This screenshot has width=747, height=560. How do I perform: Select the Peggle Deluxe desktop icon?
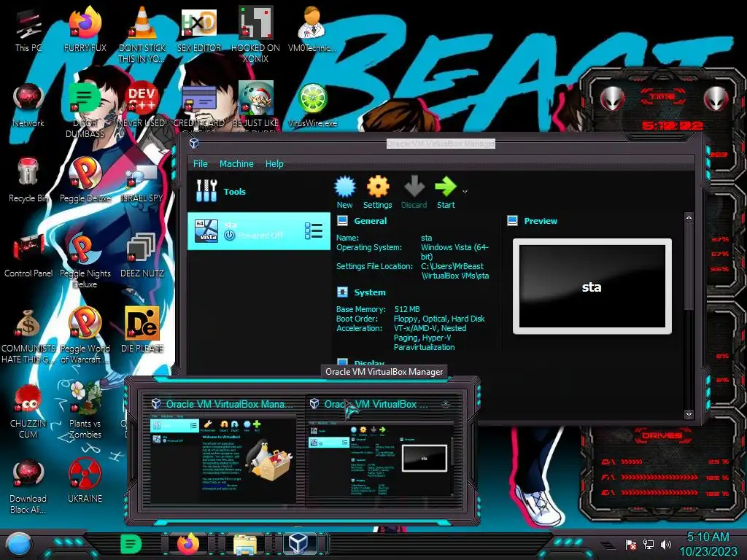point(85,181)
